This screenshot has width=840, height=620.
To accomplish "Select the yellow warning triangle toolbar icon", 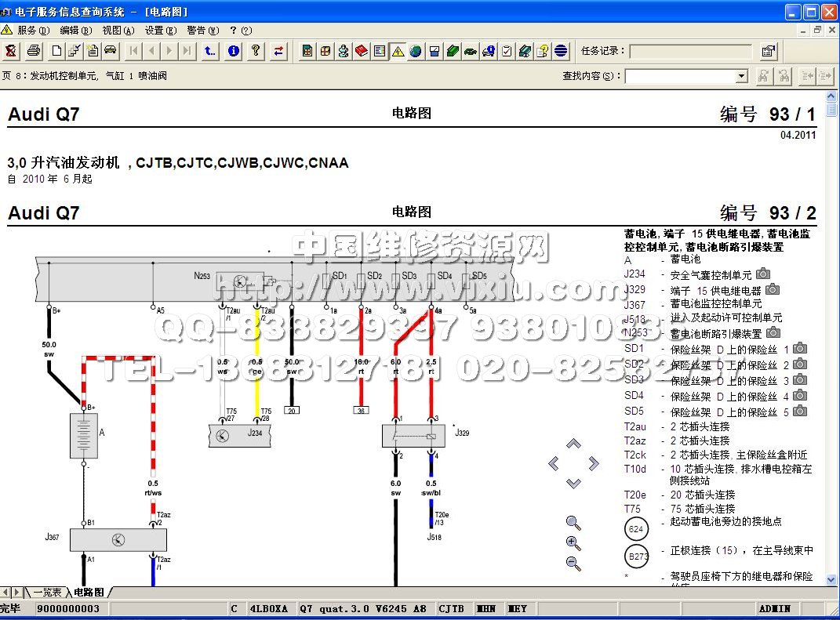I will point(398,52).
